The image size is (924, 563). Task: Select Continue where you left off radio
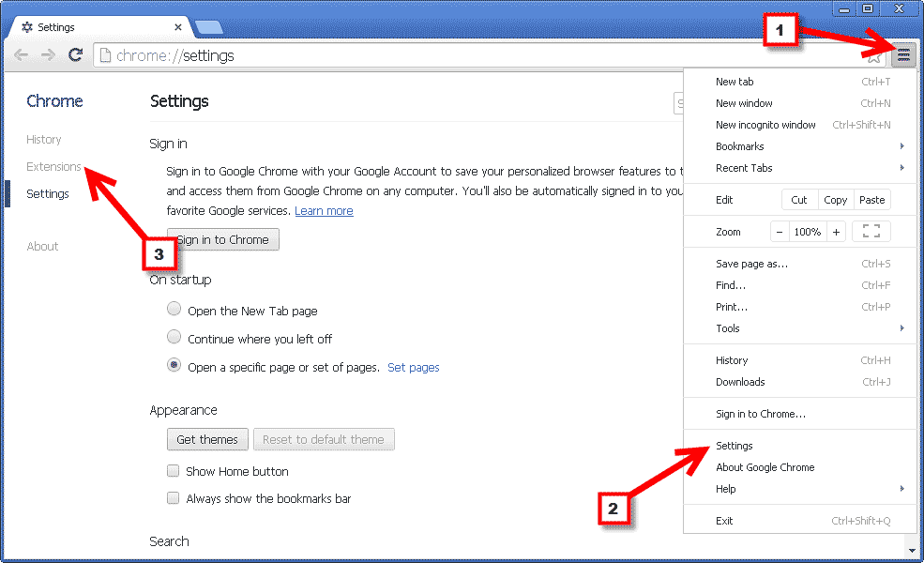click(x=174, y=337)
